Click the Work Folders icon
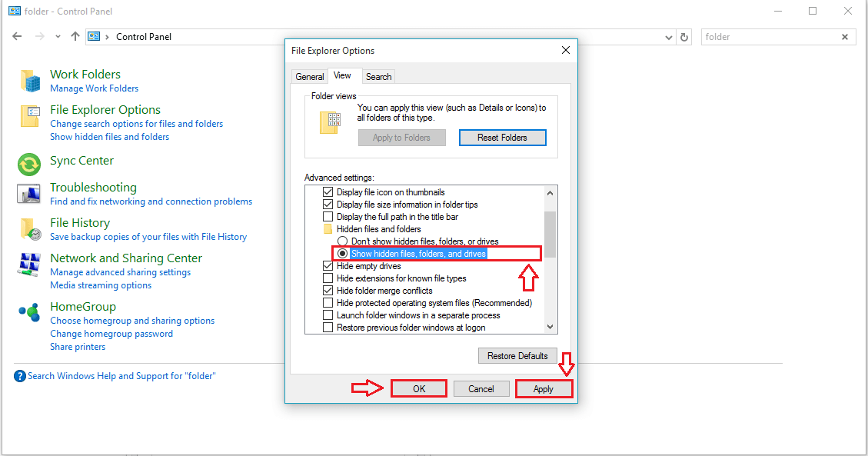 tap(31, 81)
